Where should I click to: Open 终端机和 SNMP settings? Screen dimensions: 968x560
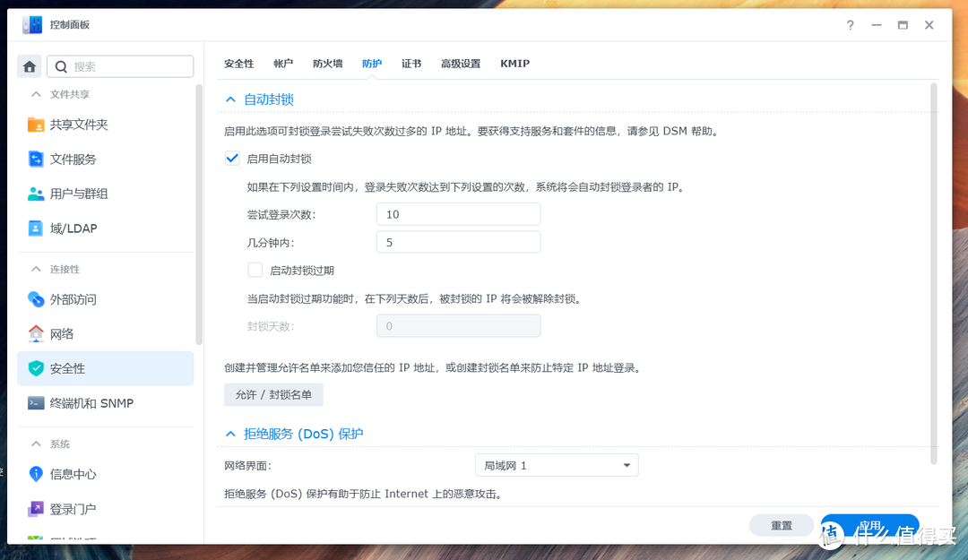tap(36, 403)
